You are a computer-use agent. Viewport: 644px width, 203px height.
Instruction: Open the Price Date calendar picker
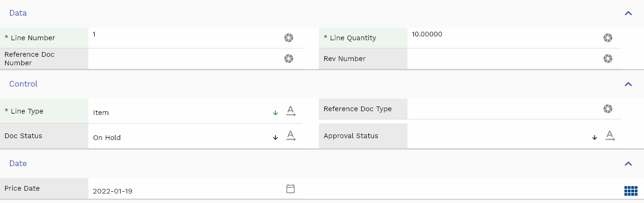coord(290,188)
